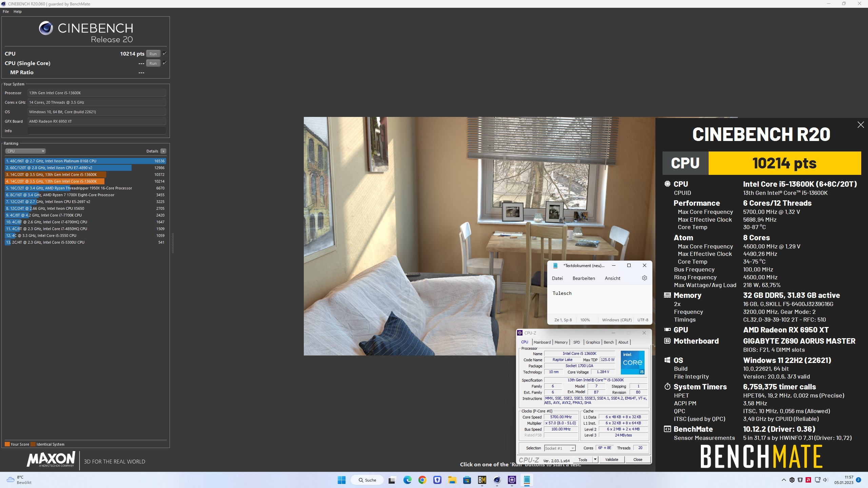Click Windows (CRLF) line ending status
The image size is (868, 488).
[x=617, y=320]
